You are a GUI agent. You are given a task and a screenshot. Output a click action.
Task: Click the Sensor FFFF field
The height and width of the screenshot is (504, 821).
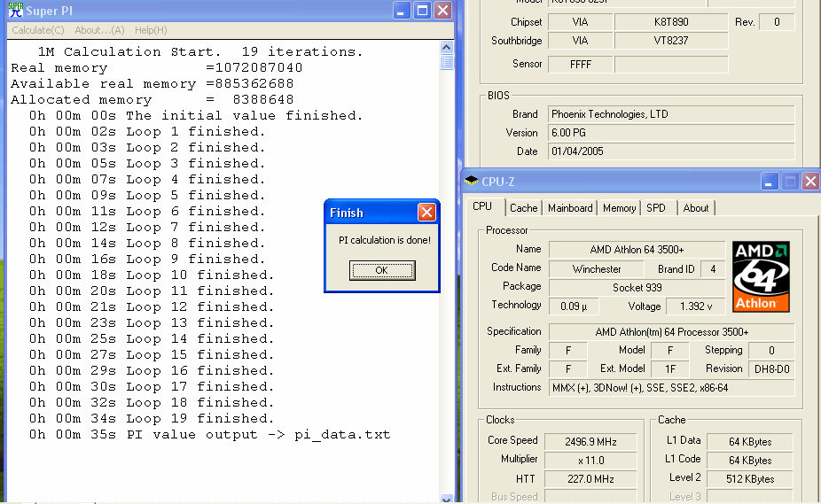pyautogui.click(x=580, y=65)
